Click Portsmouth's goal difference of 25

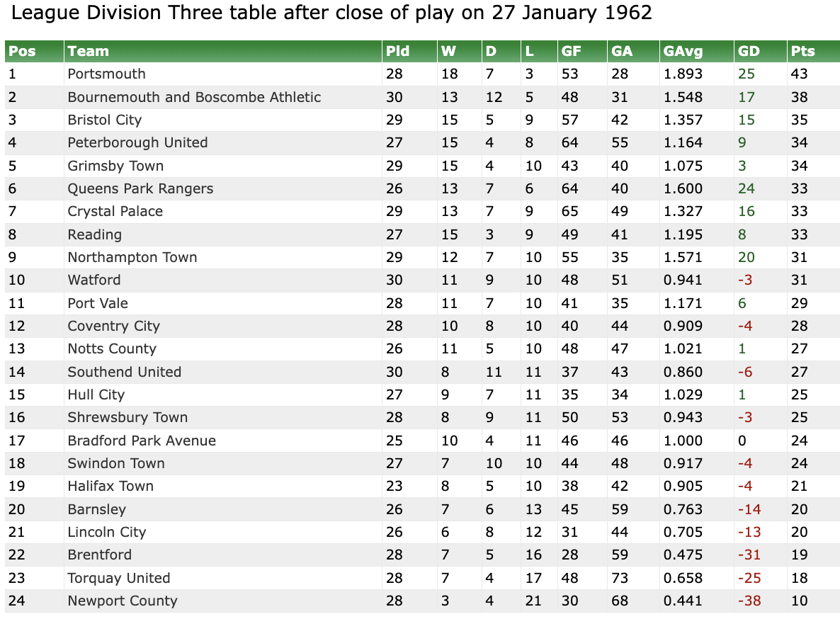[747, 74]
